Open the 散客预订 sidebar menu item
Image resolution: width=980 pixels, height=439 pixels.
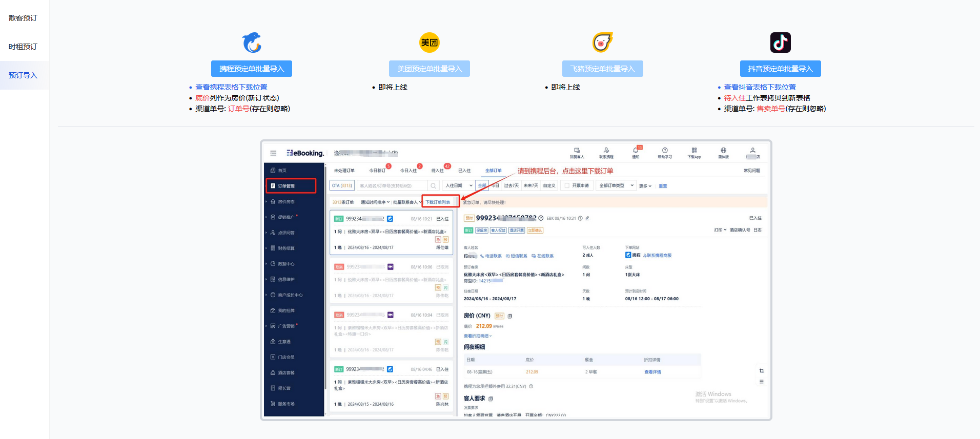pyautogui.click(x=24, y=18)
